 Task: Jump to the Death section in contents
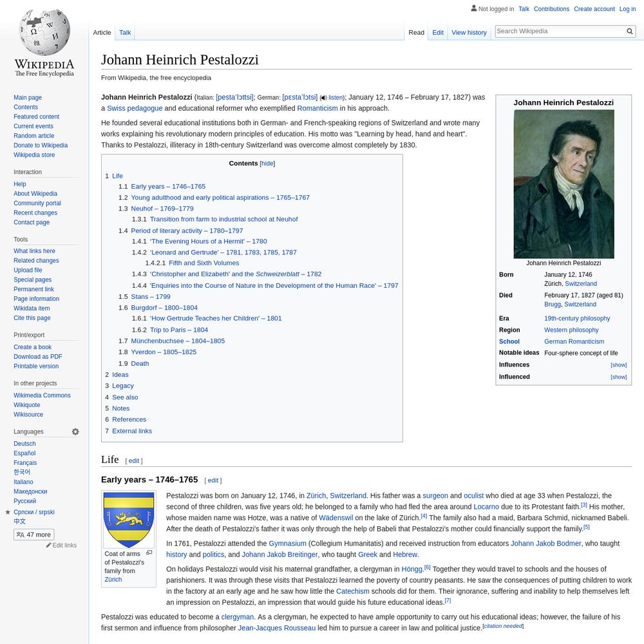(x=140, y=363)
